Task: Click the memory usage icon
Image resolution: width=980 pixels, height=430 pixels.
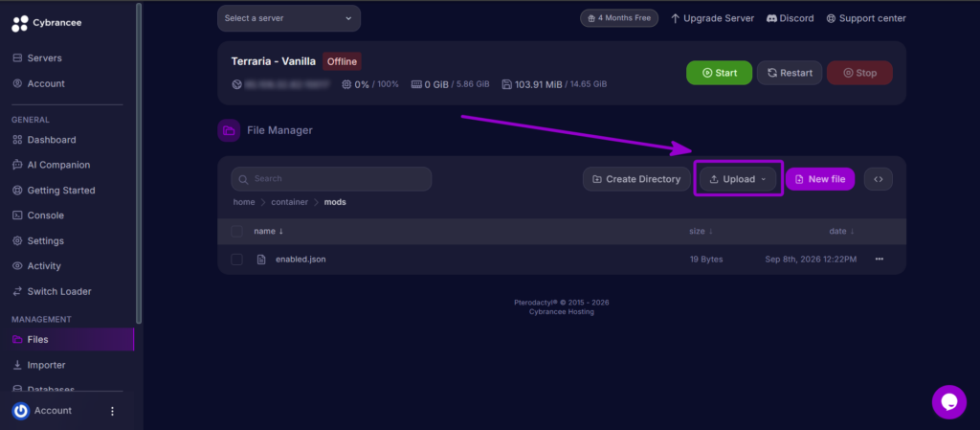Action: click(416, 83)
